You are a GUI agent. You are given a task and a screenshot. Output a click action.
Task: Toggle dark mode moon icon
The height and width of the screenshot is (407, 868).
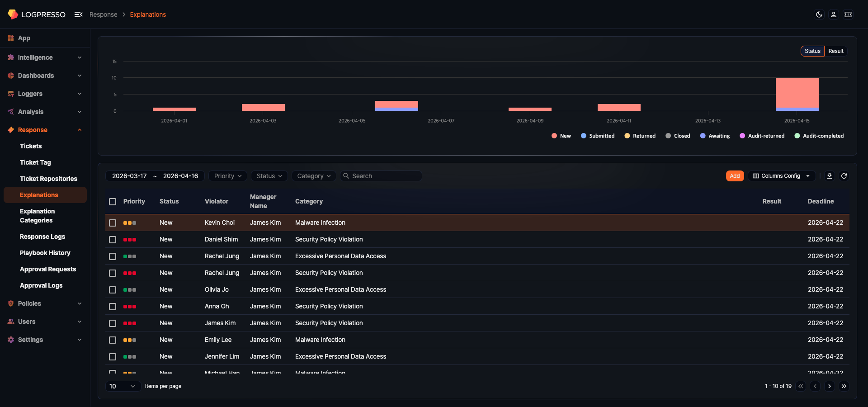coord(819,14)
